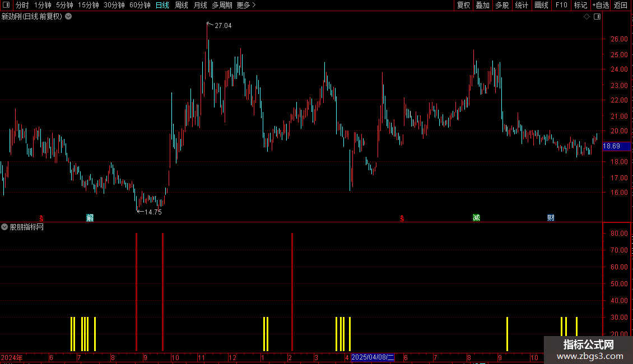
Task: Open the 复权 adjustment menu
Action: tap(463, 5)
